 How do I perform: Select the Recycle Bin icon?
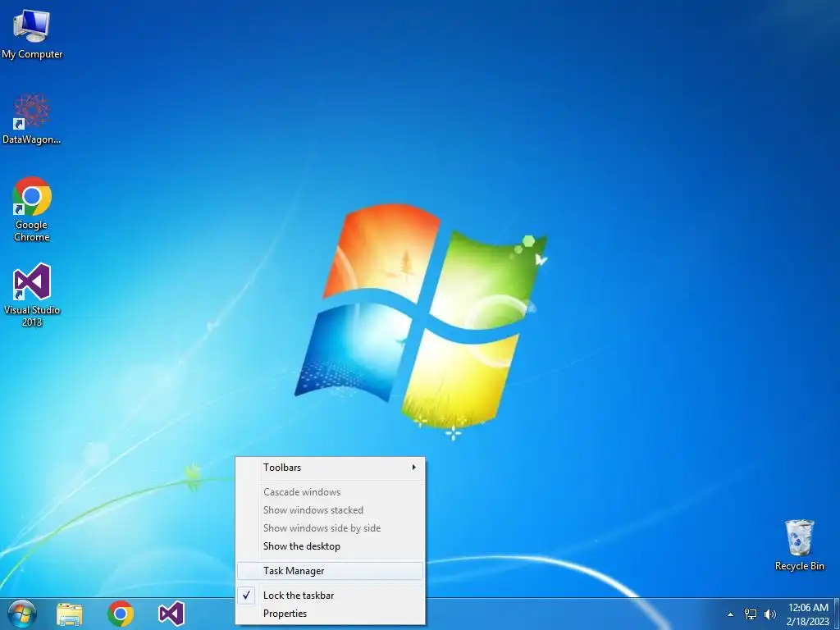tap(799, 545)
